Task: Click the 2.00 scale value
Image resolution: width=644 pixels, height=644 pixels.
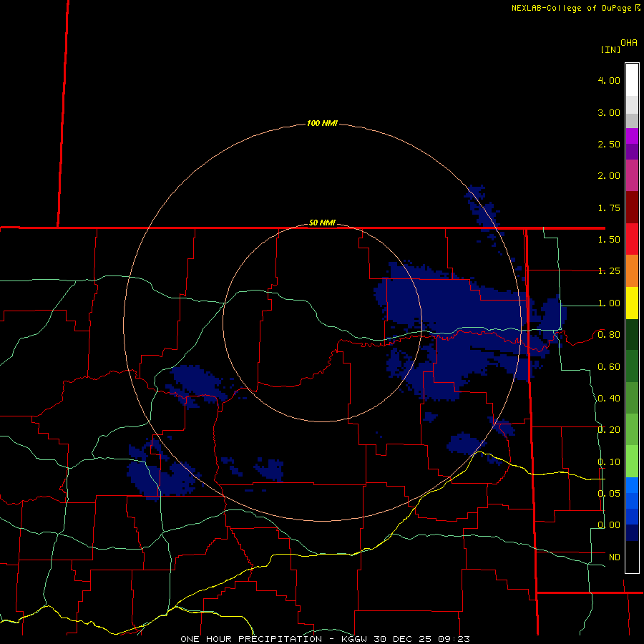Action: pyautogui.click(x=609, y=176)
